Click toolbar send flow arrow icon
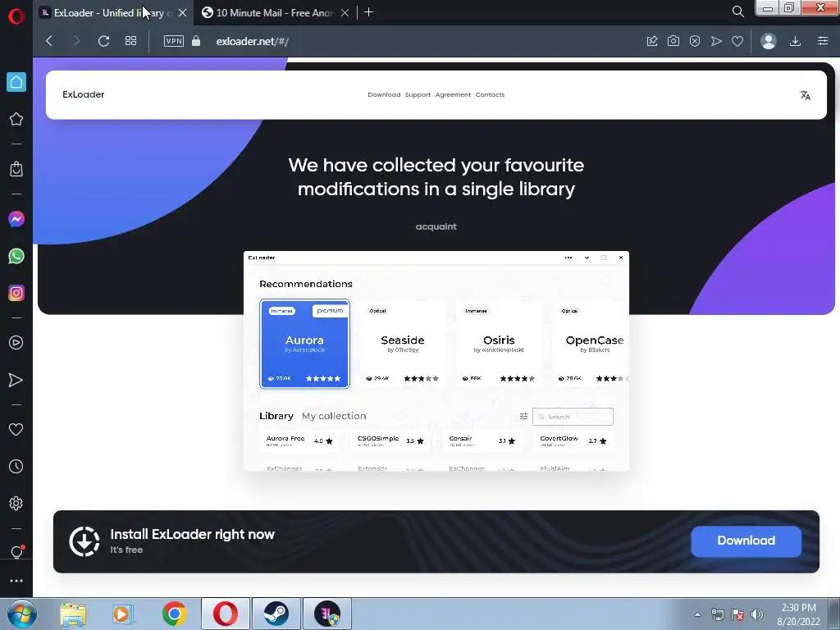840x630 pixels. pos(716,41)
